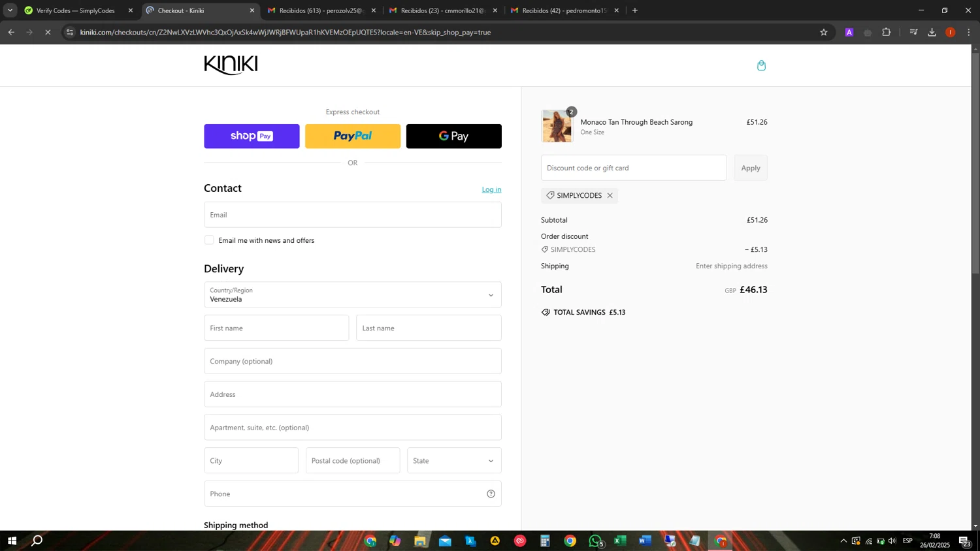Go back to the previous page
Image resolution: width=980 pixels, height=551 pixels.
coord(11,32)
